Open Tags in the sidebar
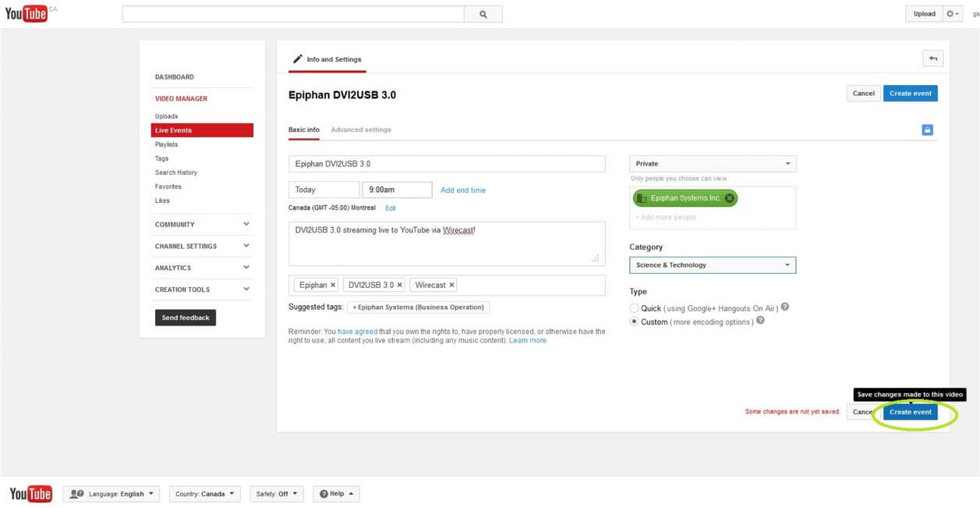The width and height of the screenshot is (980, 508). 162,158
